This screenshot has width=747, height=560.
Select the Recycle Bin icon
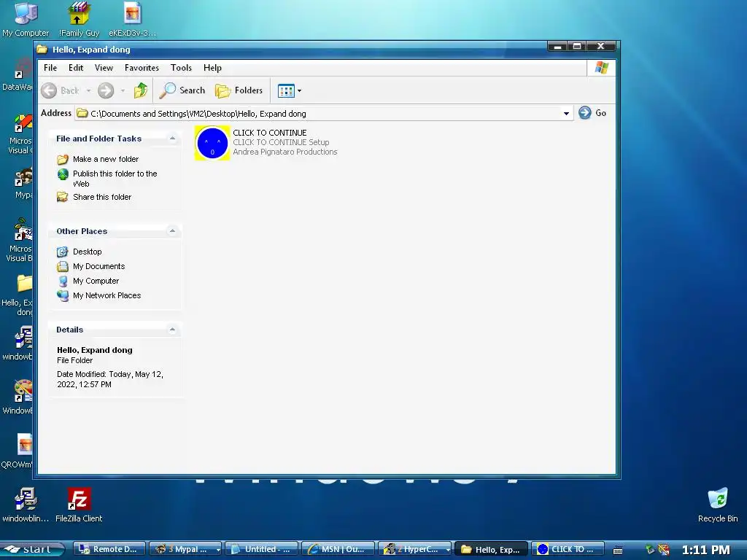[718, 505]
